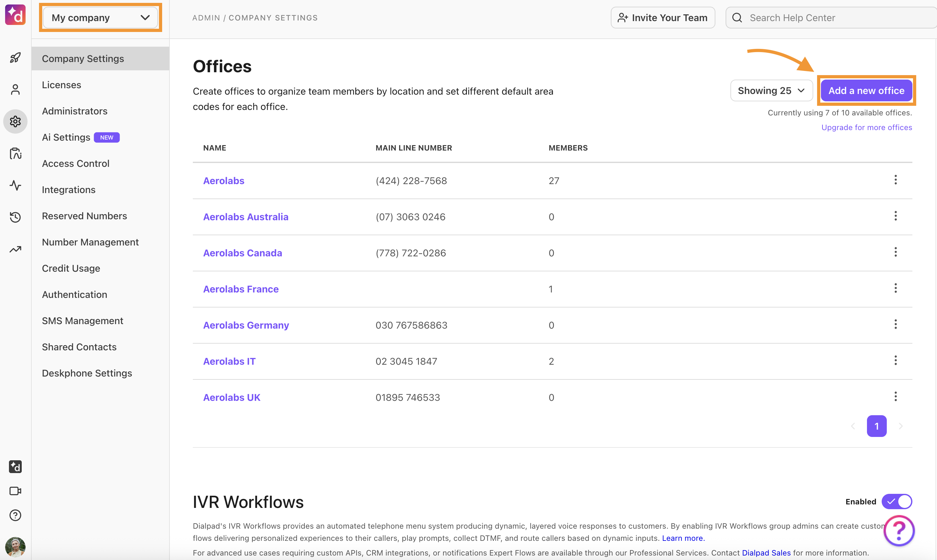Click the IVR Learn more link

pyautogui.click(x=683, y=538)
